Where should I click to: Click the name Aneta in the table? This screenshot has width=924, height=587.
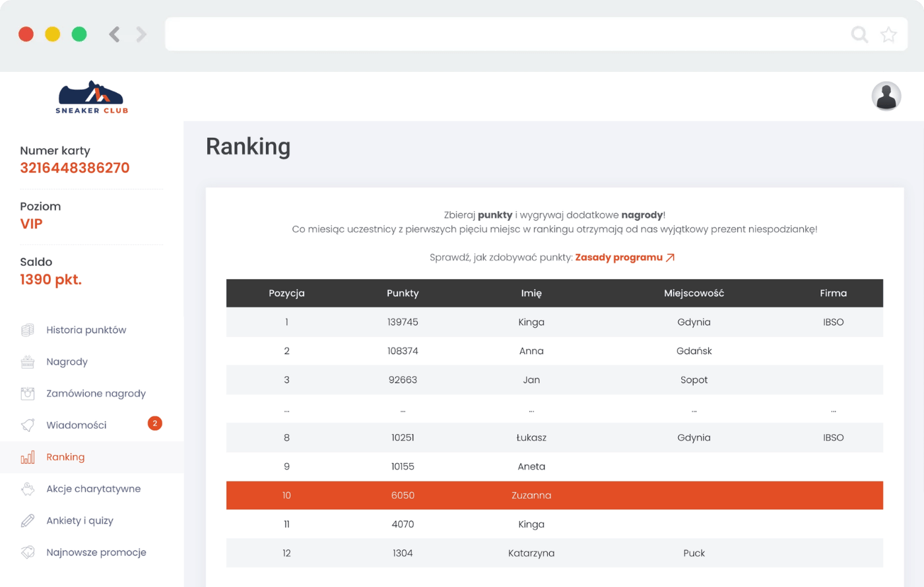(531, 466)
